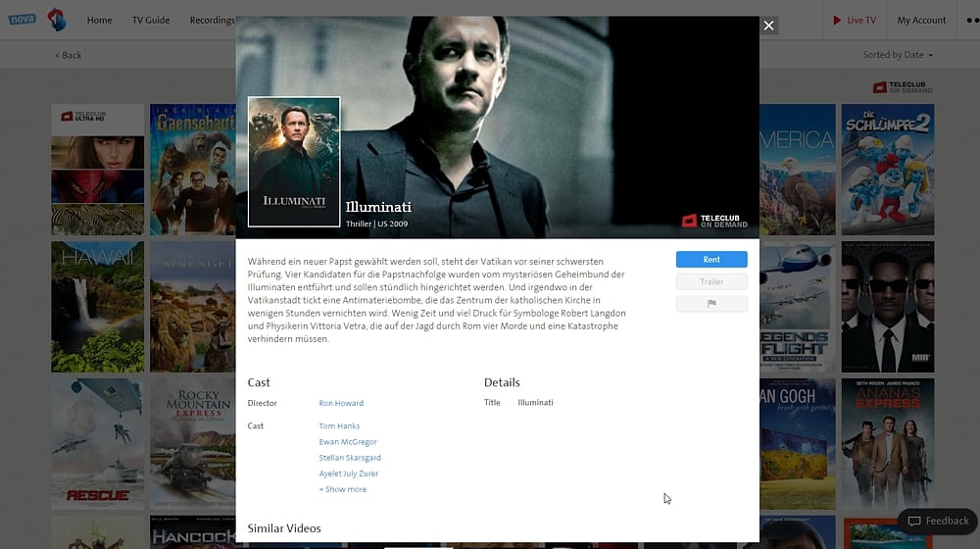Viewport: 980px width, 549px height.
Task: Open the Van Gogh poster
Action: click(x=798, y=443)
